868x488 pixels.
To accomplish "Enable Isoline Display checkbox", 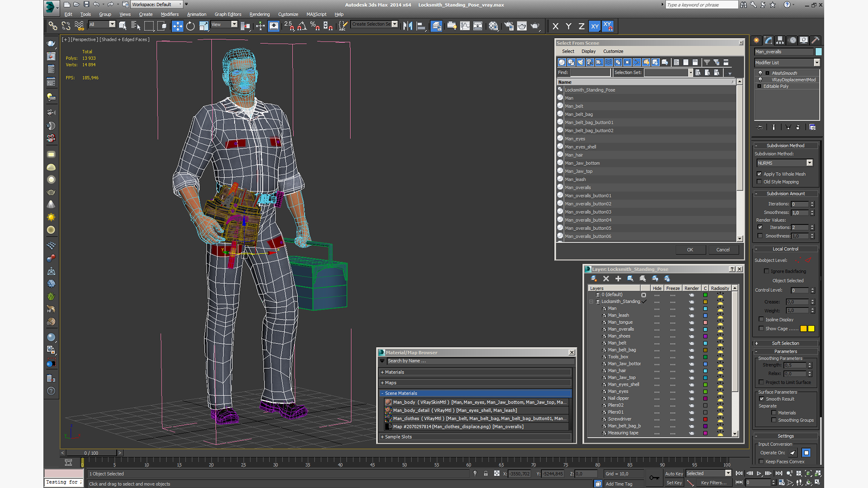I will 761,319.
